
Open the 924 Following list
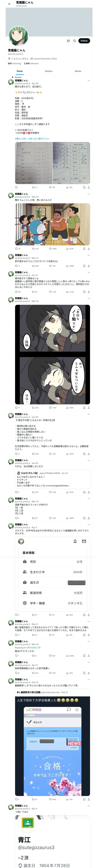click(15, 63)
